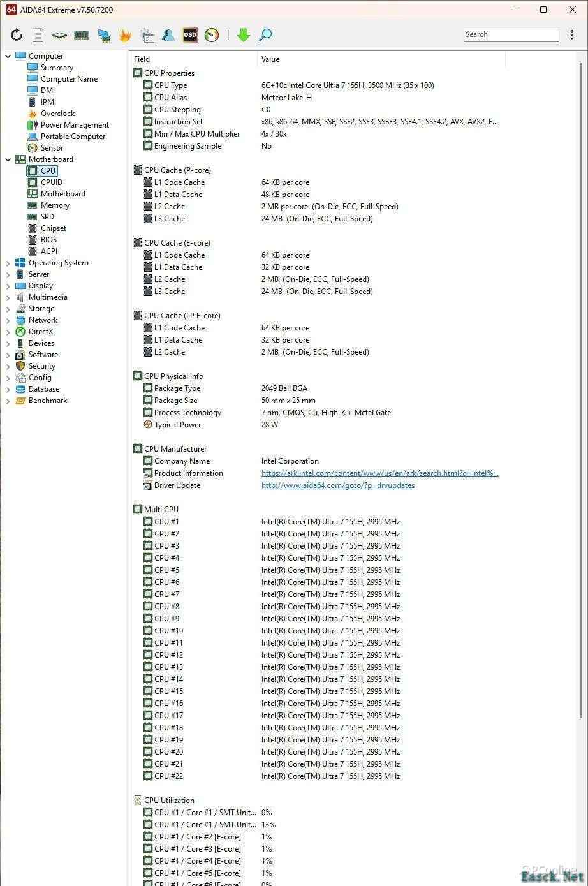Click the Package Type row
Viewport: 588px width, 886px height.
[317, 388]
